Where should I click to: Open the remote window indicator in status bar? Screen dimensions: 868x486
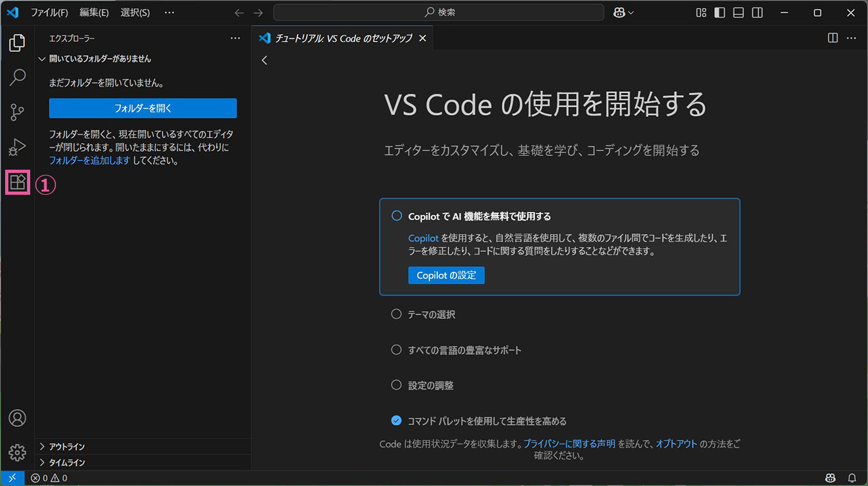click(12, 478)
